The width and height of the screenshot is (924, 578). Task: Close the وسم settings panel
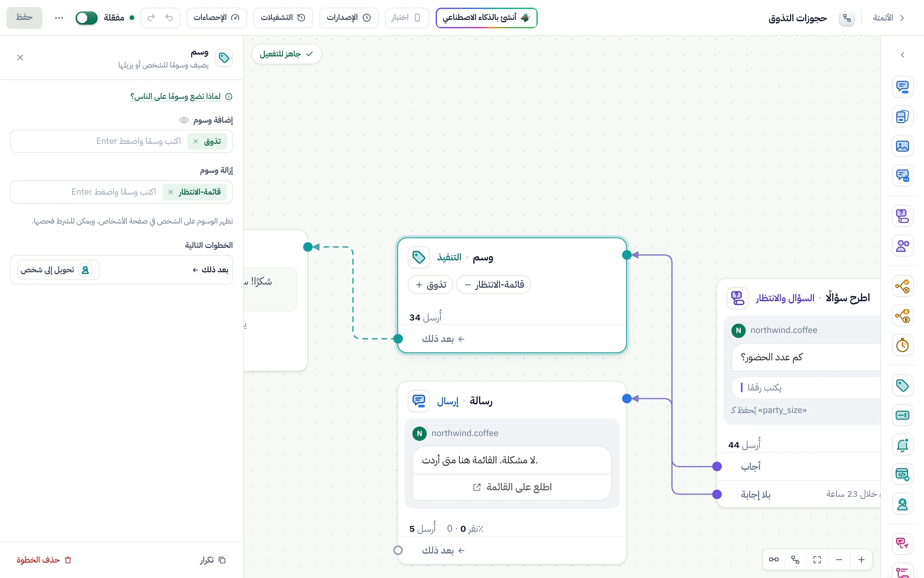(x=20, y=57)
